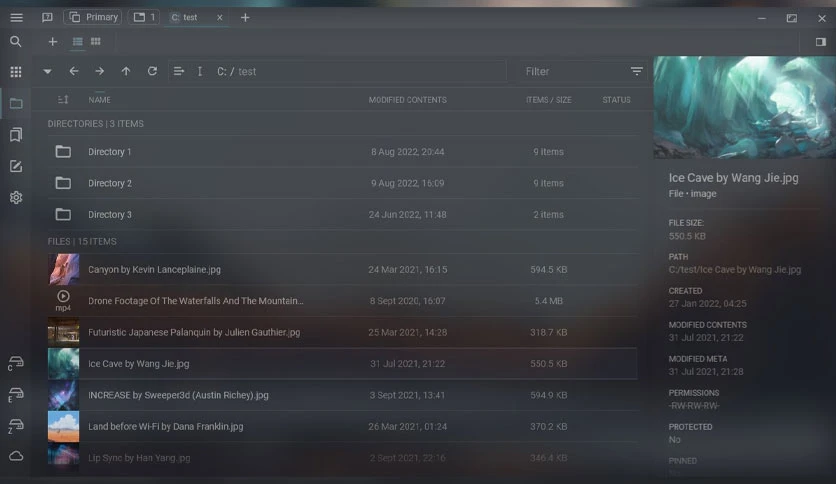Click the 24 Jun 2022, 11:48 date
The height and width of the screenshot is (484, 836).
click(408, 215)
